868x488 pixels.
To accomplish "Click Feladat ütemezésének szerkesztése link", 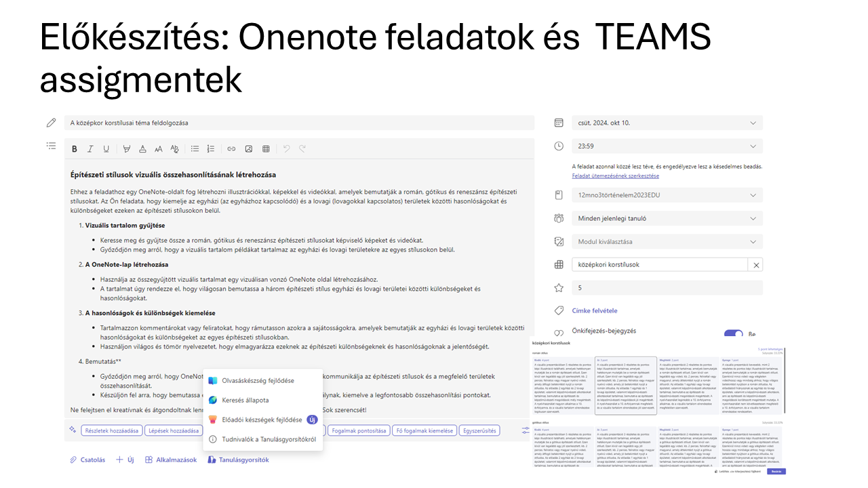I will pyautogui.click(x=615, y=176).
